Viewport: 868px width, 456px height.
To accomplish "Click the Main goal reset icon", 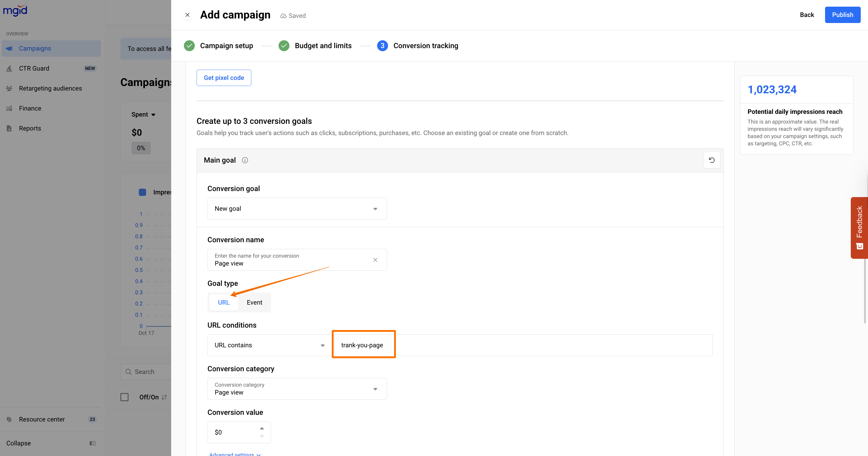I will 711,160.
